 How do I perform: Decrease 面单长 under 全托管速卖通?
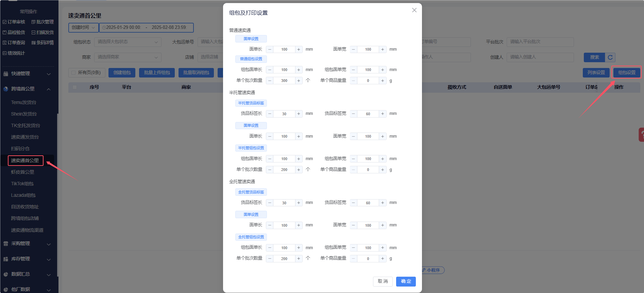(270, 225)
